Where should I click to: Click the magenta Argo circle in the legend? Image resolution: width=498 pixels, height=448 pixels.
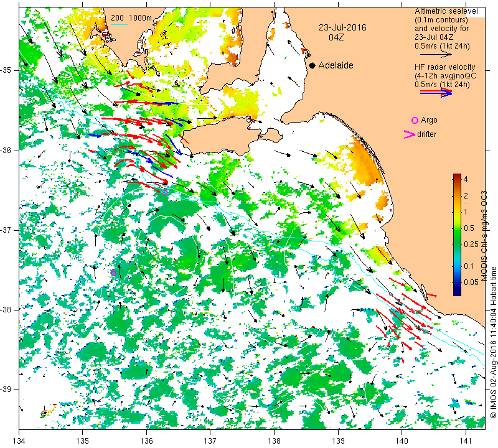click(415, 120)
